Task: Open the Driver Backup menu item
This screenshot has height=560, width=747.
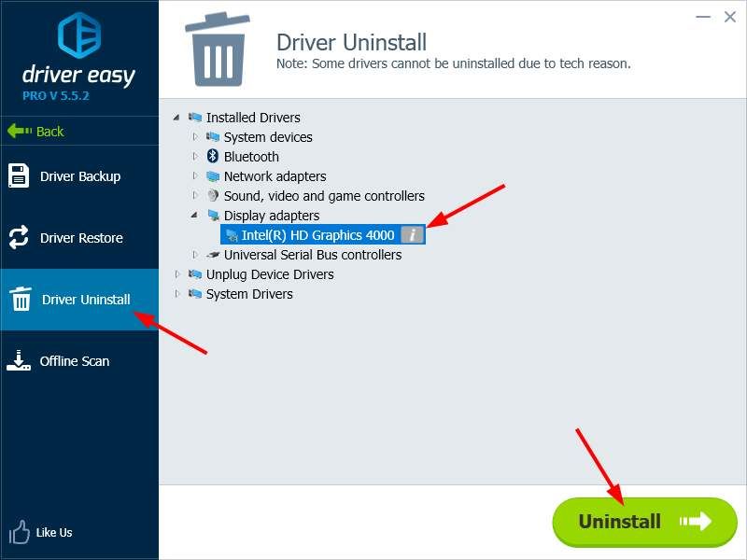Action: (79, 176)
